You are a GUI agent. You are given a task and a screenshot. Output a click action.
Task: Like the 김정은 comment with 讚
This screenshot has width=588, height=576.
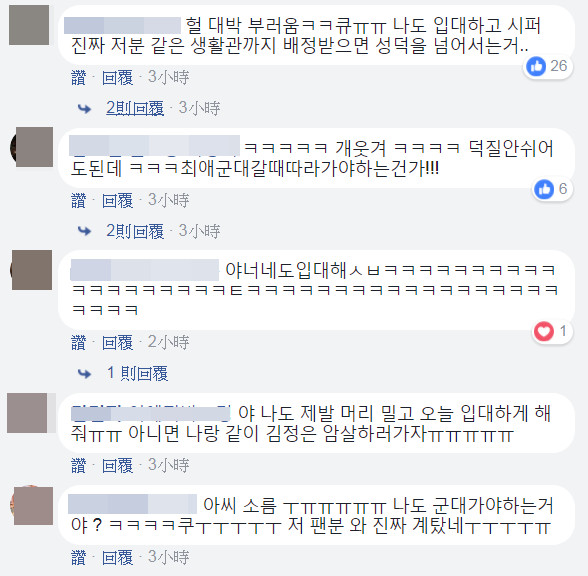(x=78, y=465)
